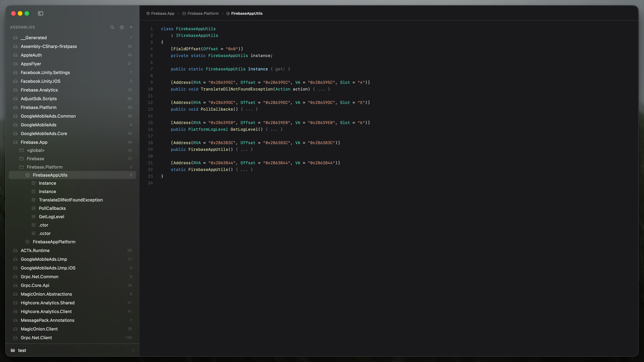644x362 pixels.
Task: Click the FirebaseAppUtils class cube icon
Action: [x=28, y=175]
